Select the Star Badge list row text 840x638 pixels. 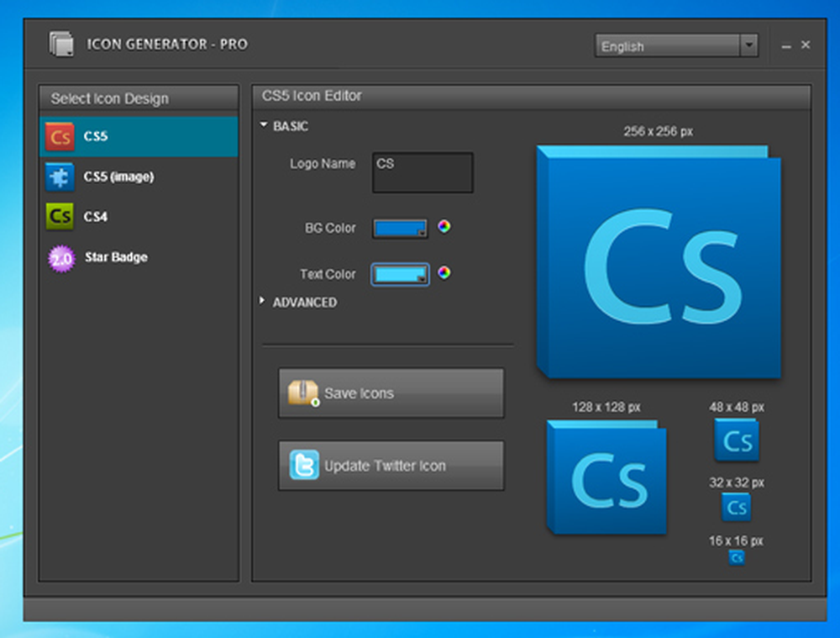pos(116,257)
